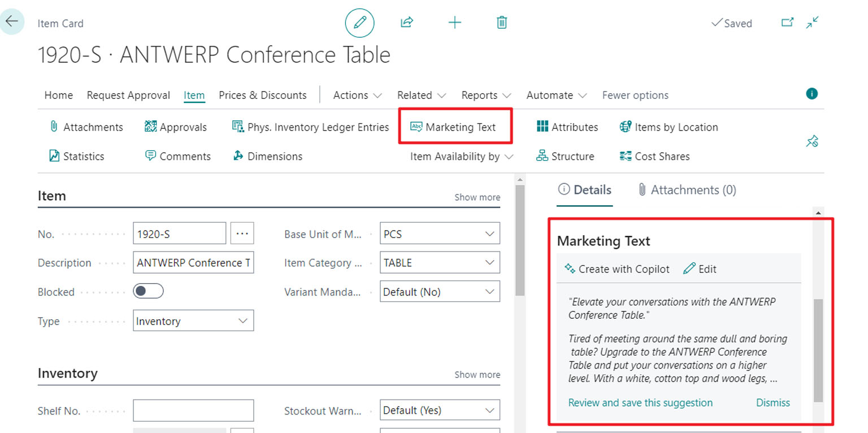Switch to the Home ribbon tab
Screen dimensions: 868x433
click(x=58, y=95)
